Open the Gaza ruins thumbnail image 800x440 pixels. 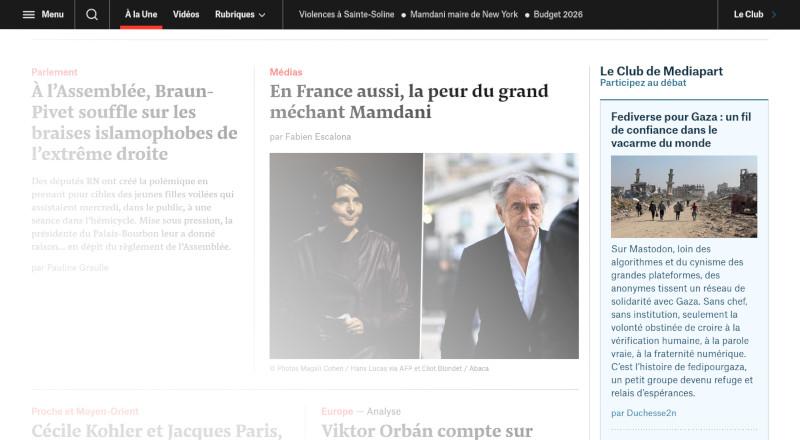pyautogui.click(x=684, y=197)
